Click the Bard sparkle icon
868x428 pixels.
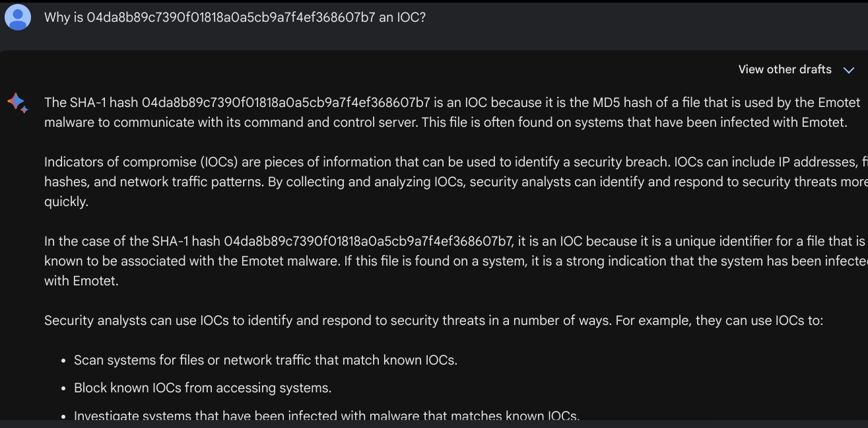[17, 102]
